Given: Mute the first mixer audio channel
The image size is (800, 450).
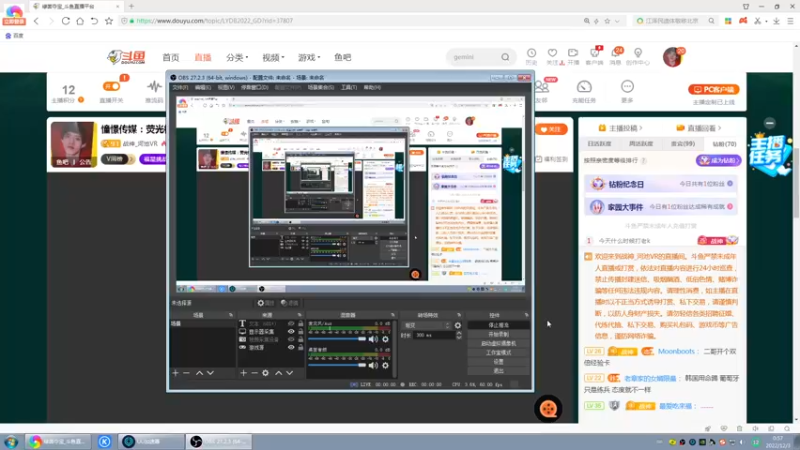Looking at the screenshot, I should [x=373, y=339].
